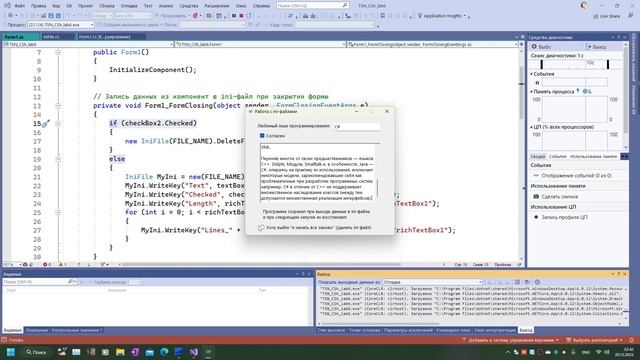
Task: Collapse Form1_FormClosing method fold marker
Action: coord(58,106)
